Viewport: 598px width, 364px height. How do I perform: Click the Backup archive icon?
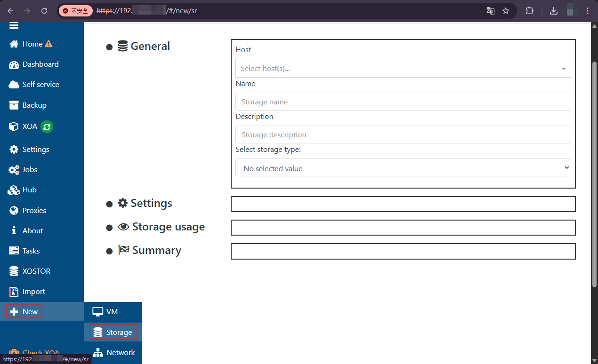tap(14, 105)
